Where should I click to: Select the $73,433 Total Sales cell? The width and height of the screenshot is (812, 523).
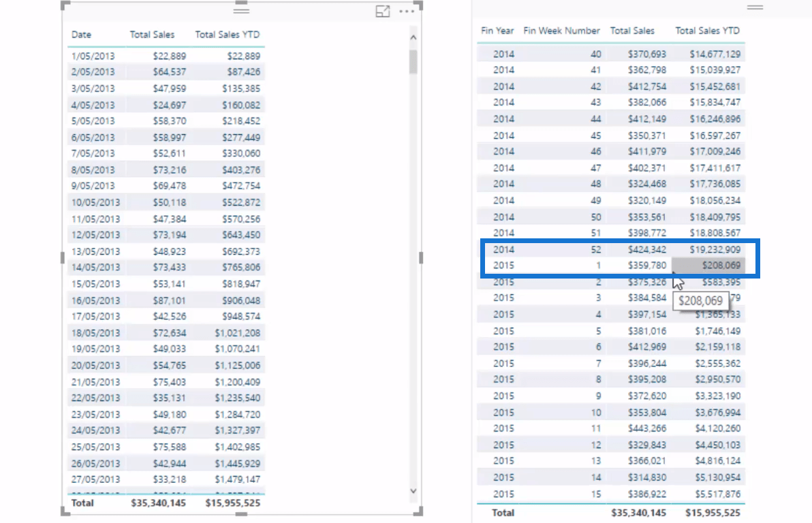170,267
